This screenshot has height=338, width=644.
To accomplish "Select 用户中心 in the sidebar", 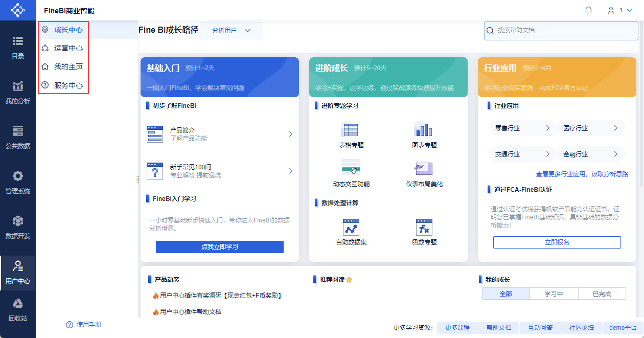I will coord(18,273).
